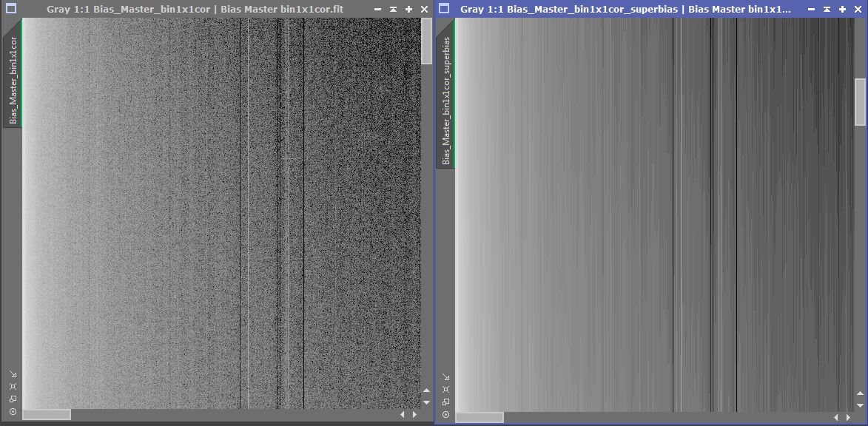This screenshot has height=426, width=868.
Task: Click the diagonal arrow icon in superbias window
Action: point(446,378)
